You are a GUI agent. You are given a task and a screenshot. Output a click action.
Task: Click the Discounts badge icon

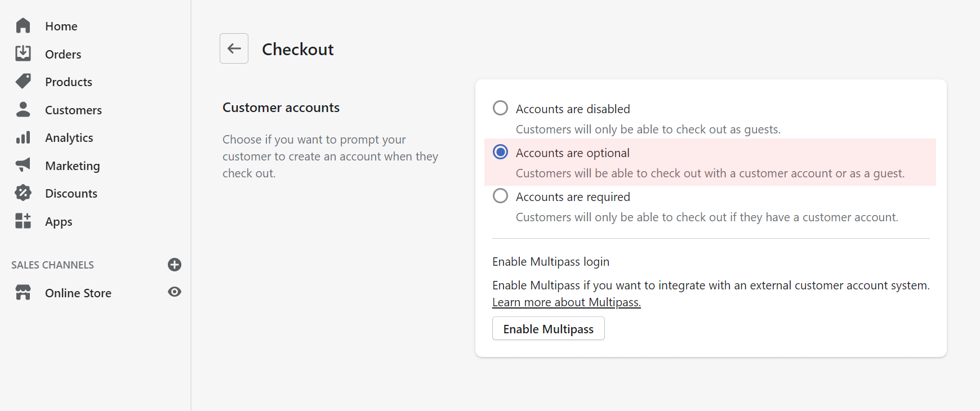[x=23, y=193]
